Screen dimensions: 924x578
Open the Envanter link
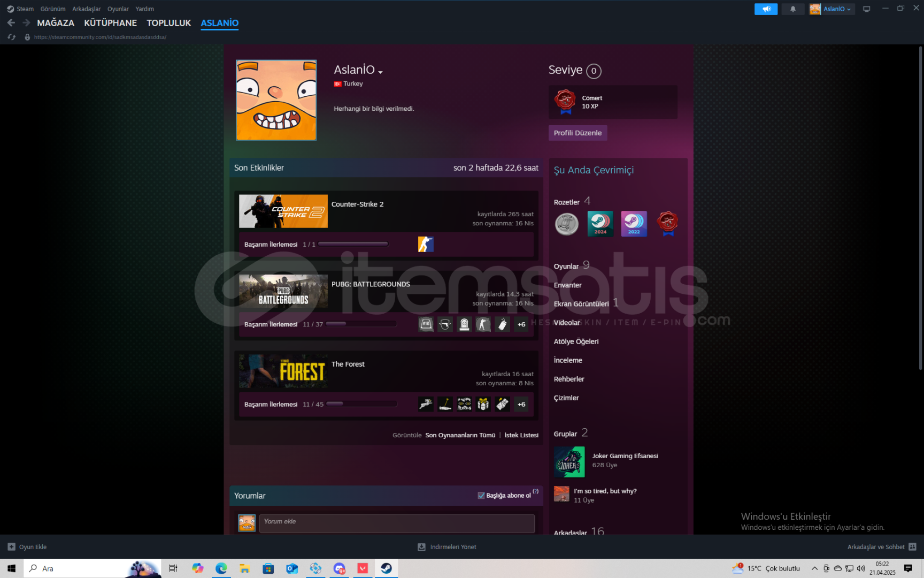(x=568, y=285)
